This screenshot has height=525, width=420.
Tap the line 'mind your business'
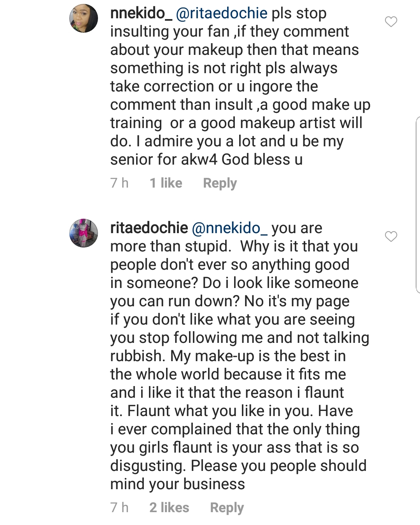(x=178, y=484)
